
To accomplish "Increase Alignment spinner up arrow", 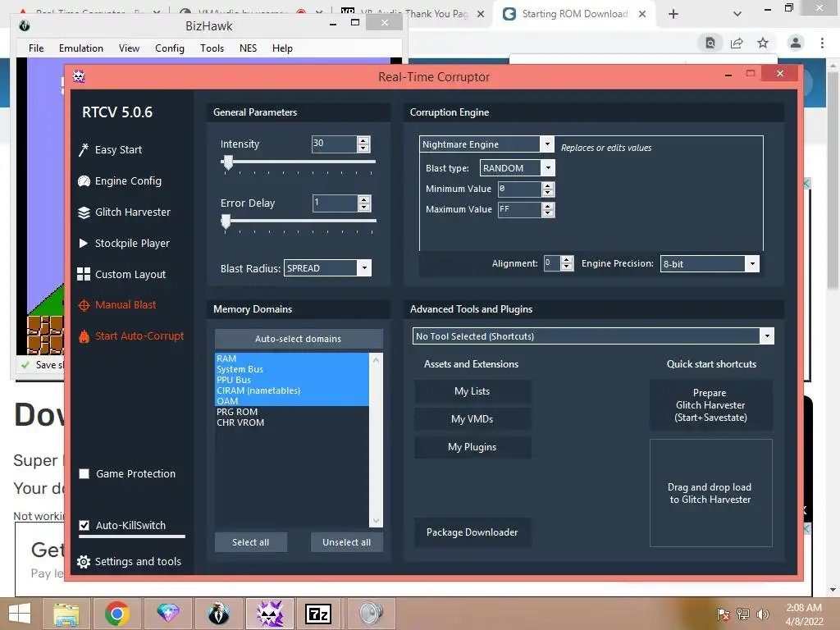I will [566, 260].
